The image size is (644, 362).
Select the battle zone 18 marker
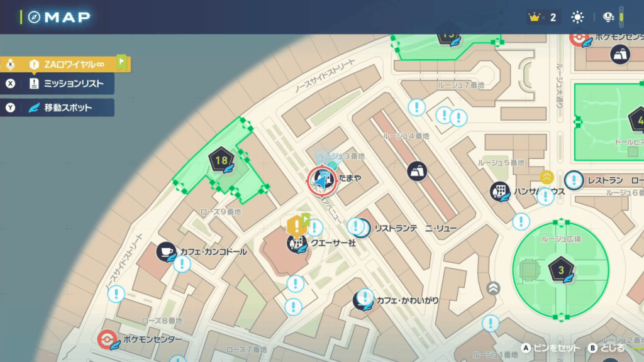[x=221, y=160]
